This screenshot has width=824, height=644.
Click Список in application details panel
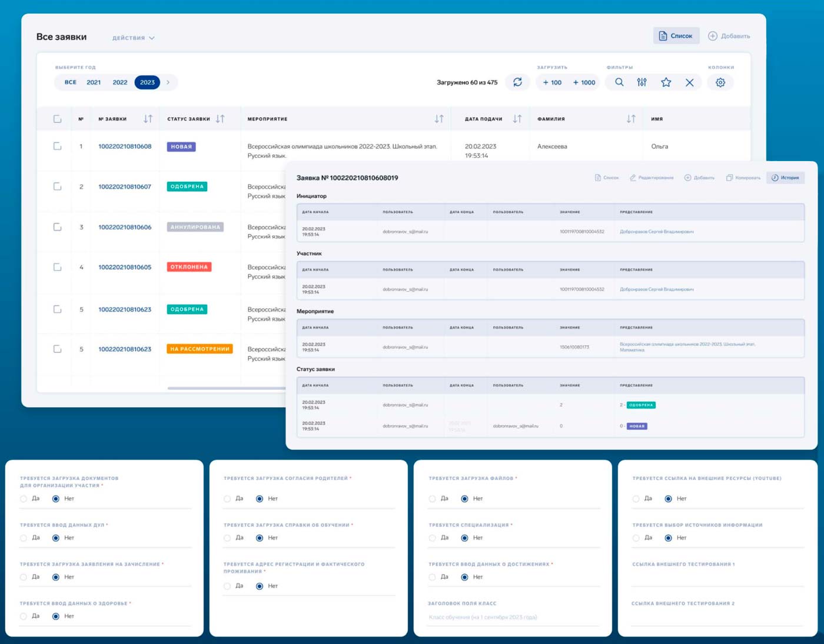tap(607, 178)
